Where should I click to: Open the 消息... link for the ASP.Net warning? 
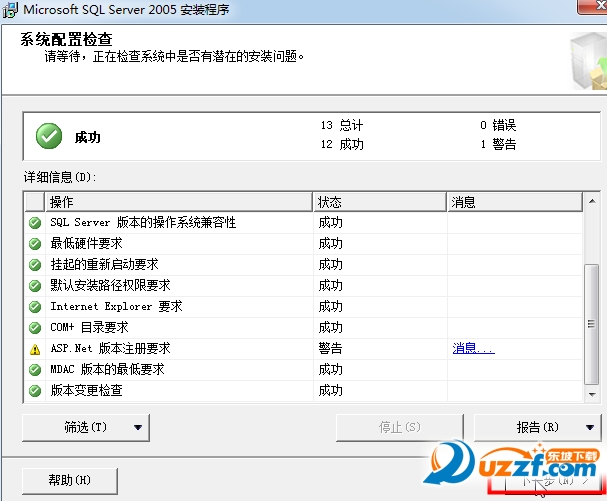[473, 348]
